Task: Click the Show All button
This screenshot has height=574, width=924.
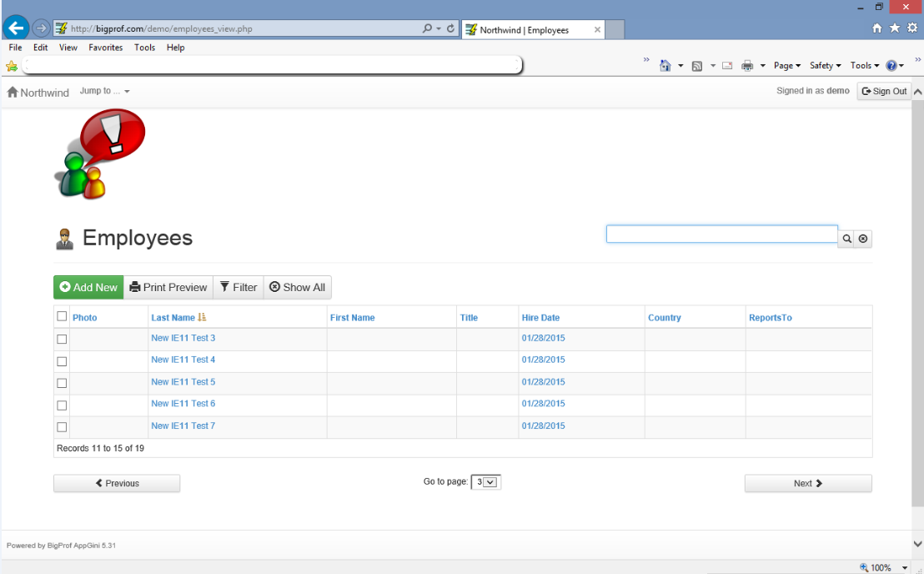Action: pos(298,288)
